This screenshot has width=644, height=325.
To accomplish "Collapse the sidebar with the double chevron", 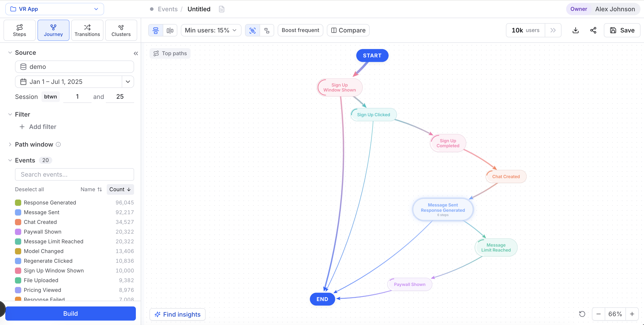I will (x=136, y=53).
